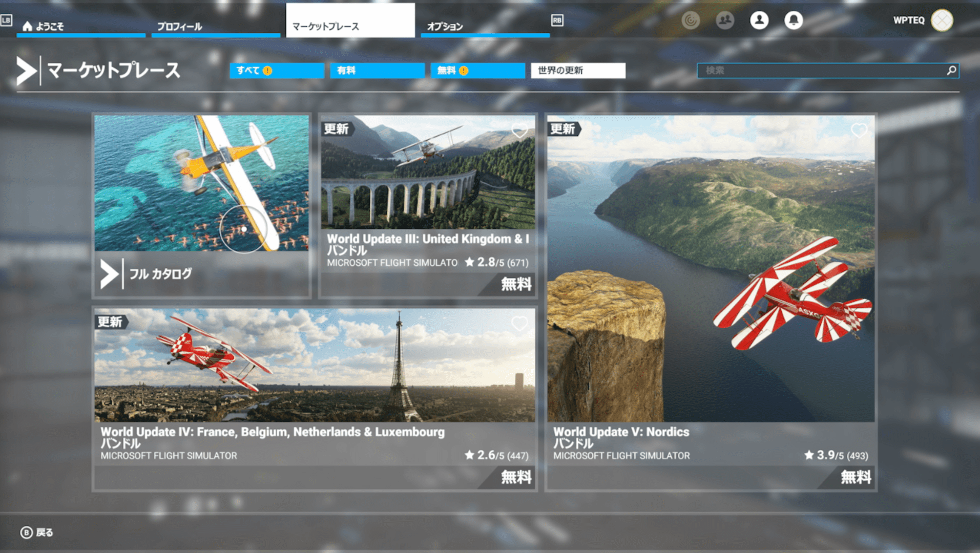This screenshot has width=980, height=553.
Task: Click the alert badge on 無料 filter
Action: pos(464,71)
